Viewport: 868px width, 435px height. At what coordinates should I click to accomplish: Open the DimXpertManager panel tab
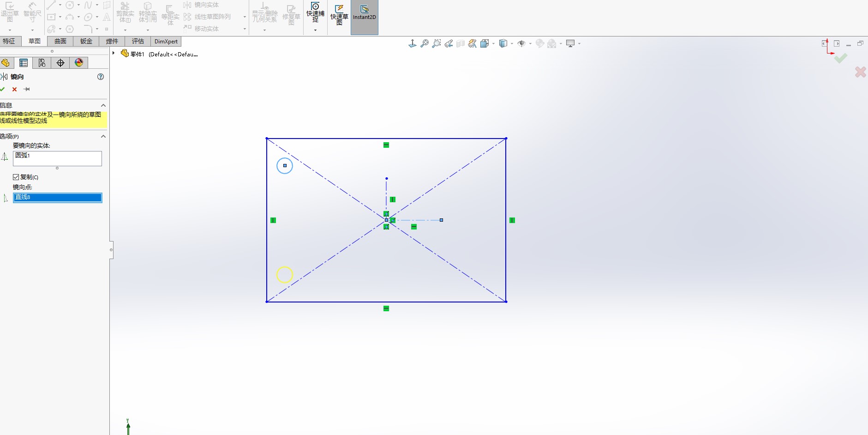coord(60,63)
